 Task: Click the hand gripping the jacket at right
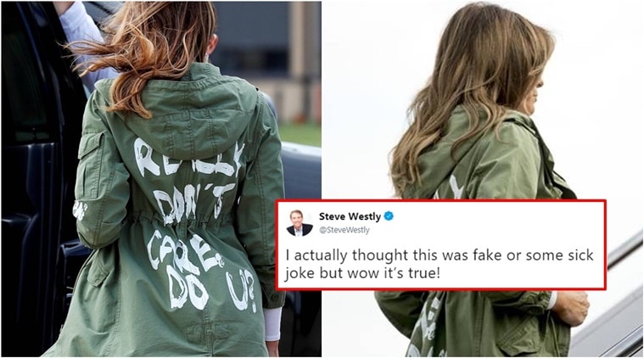click(x=571, y=308)
